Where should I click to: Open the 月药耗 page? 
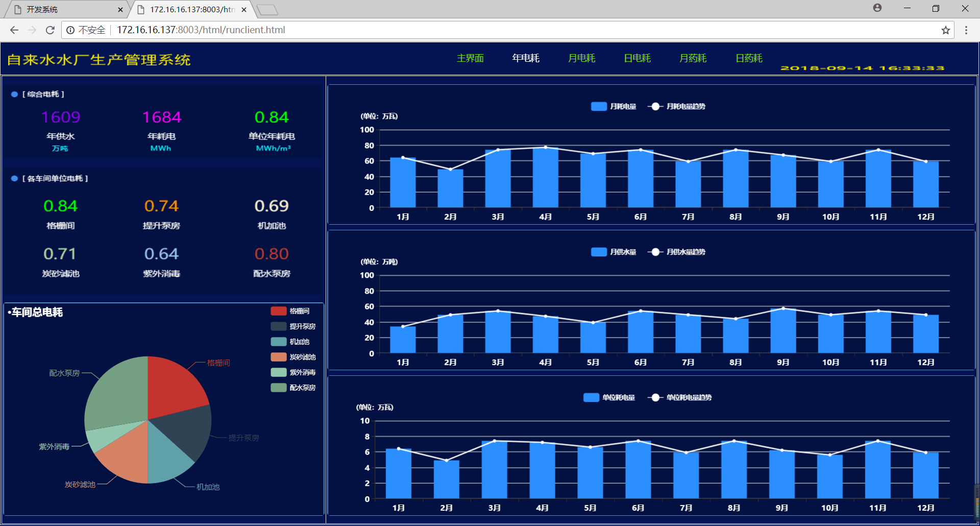tap(693, 58)
